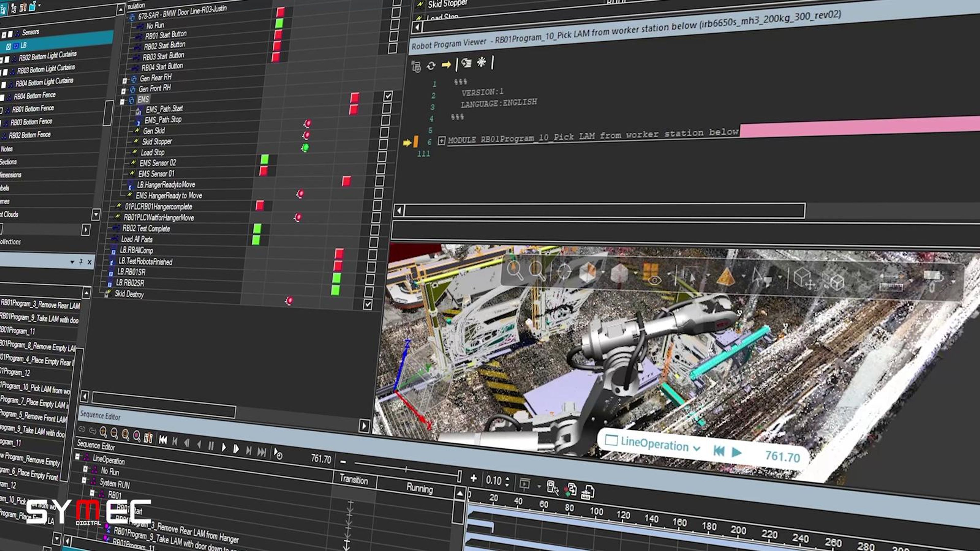Open the simulation time settings clock icon
This screenshot has width=980, height=551.
coord(278,454)
